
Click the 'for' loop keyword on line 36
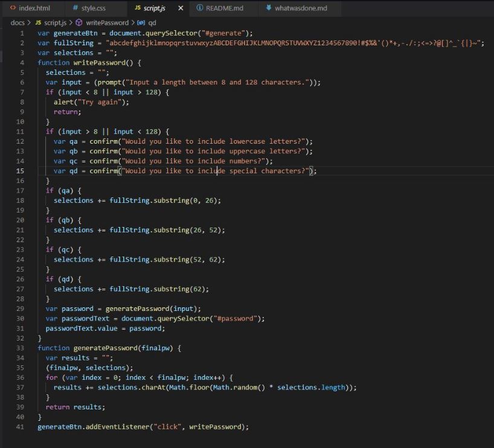(52, 377)
